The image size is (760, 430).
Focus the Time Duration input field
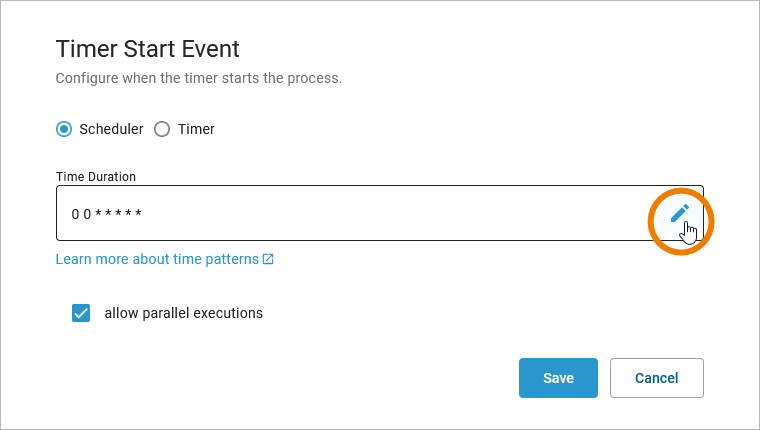[350, 213]
